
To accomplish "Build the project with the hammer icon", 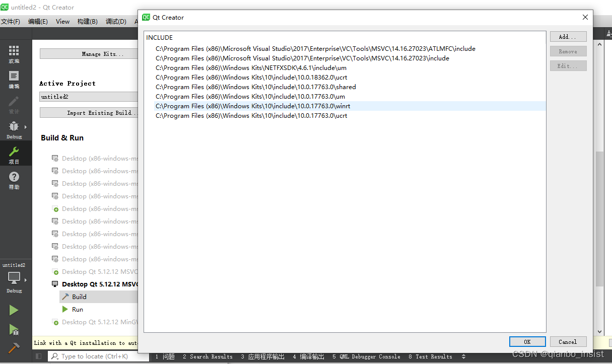I will [x=14, y=347].
